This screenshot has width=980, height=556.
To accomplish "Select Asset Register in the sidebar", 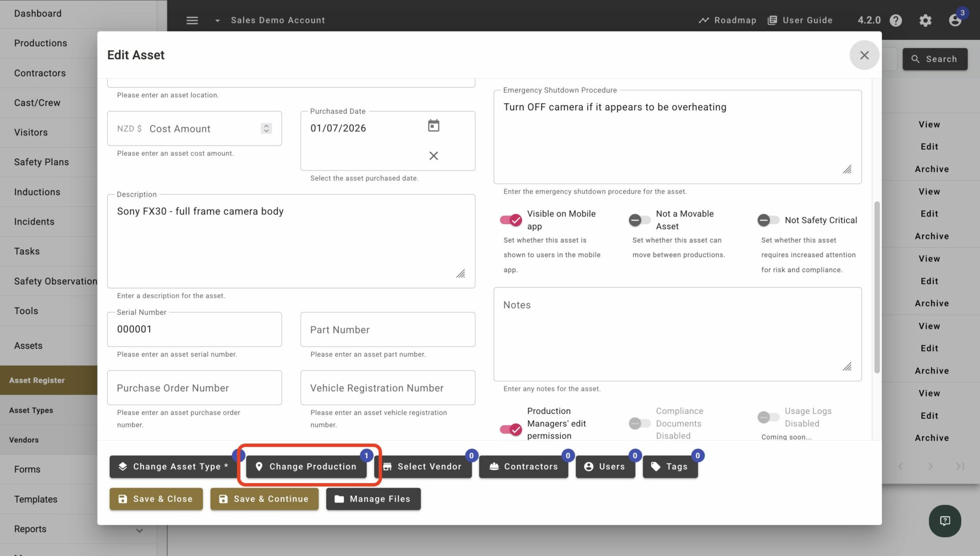I will coord(48,380).
